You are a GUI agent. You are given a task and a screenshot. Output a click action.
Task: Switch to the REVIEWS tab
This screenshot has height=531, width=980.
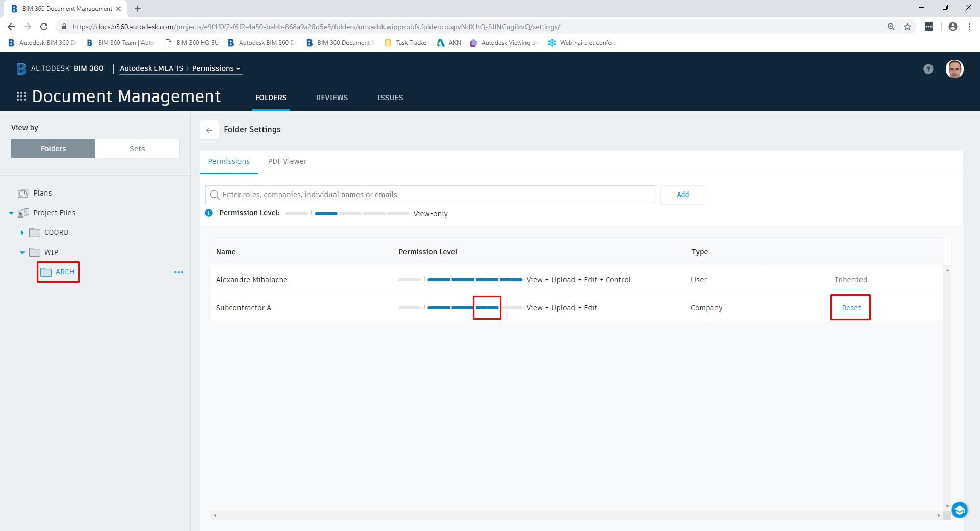pos(331,98)
